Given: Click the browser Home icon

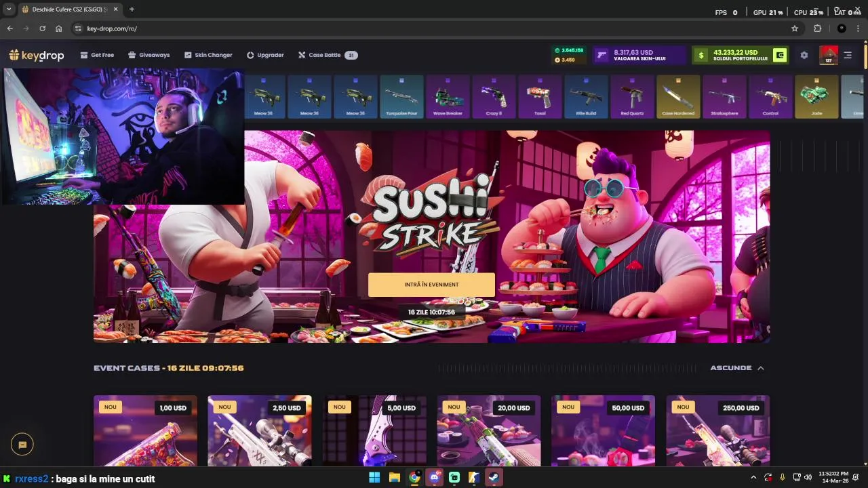Looking at the screenshot, I should (x=59, y=28).
